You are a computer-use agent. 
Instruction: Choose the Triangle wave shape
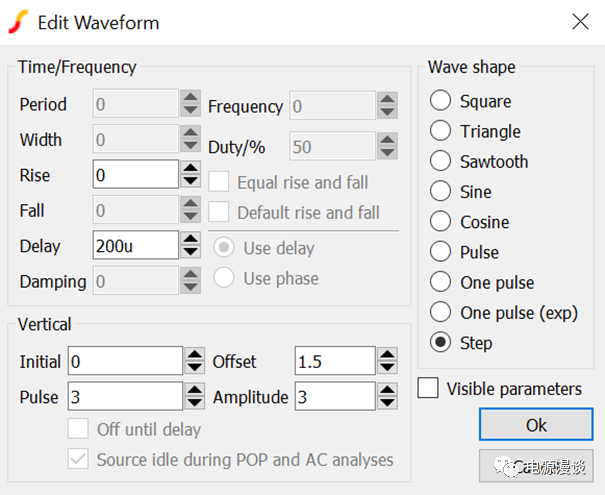click(441, 131)
